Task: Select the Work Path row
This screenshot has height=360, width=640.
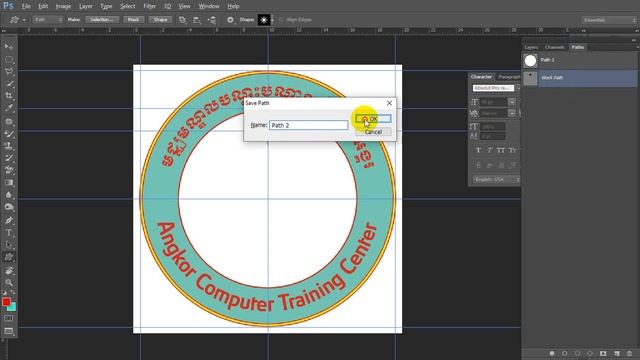Action: 580,78
